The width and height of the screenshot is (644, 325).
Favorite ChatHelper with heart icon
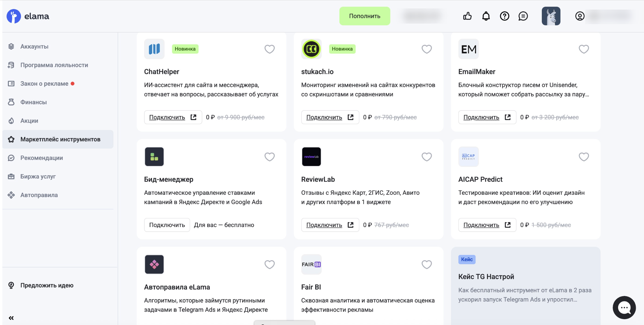pyautogui.click(x=269, y=49)
